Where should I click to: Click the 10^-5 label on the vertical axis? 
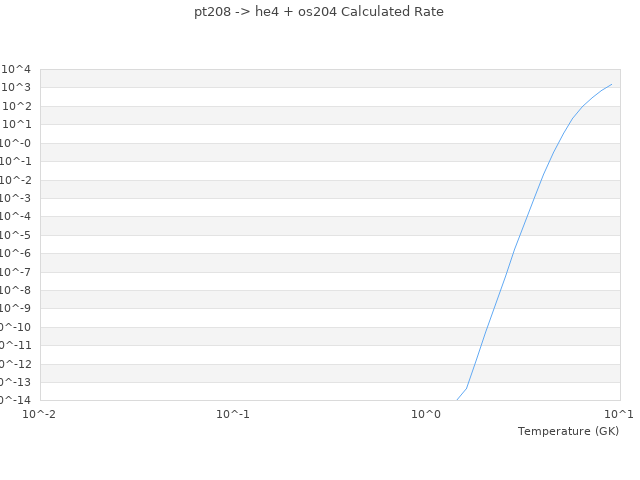click(x=15, y=235)
